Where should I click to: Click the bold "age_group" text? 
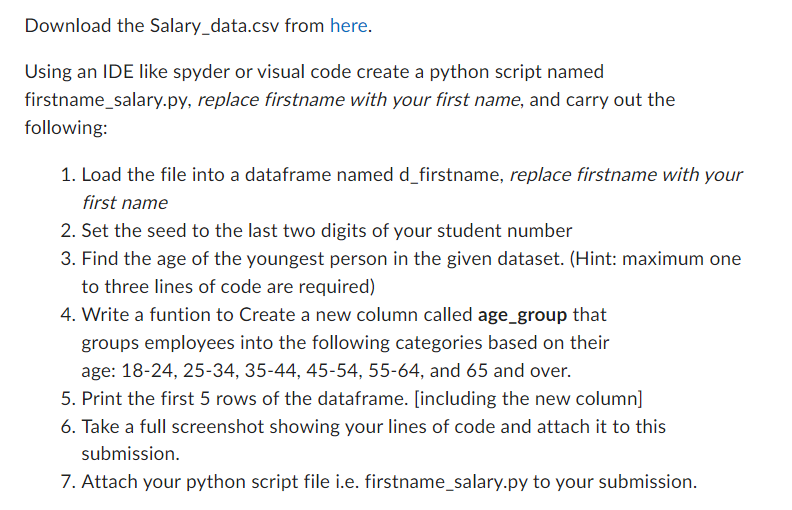pos(523,314)
